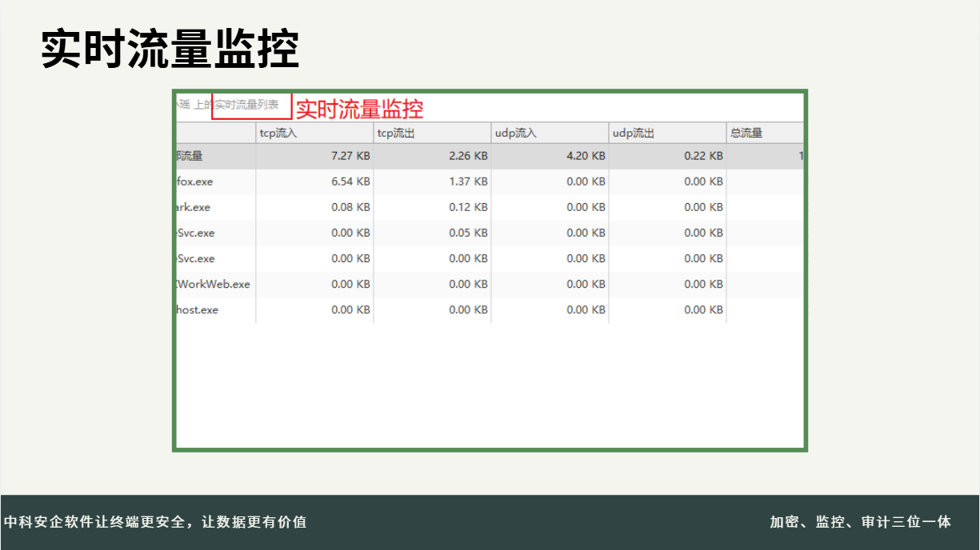Click the tcp流入 column header

coord(314,133)
